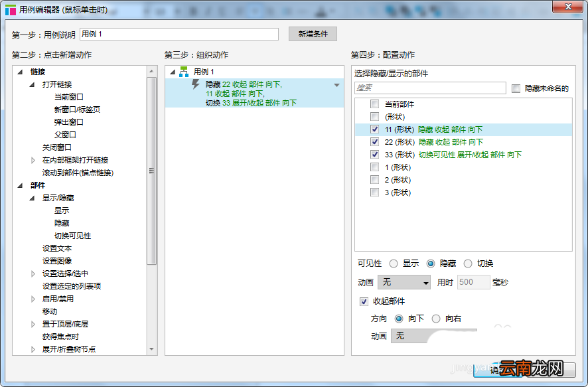This screenshot has width=588, height=387.
Task: Click the widget search box
Action: 430,88
